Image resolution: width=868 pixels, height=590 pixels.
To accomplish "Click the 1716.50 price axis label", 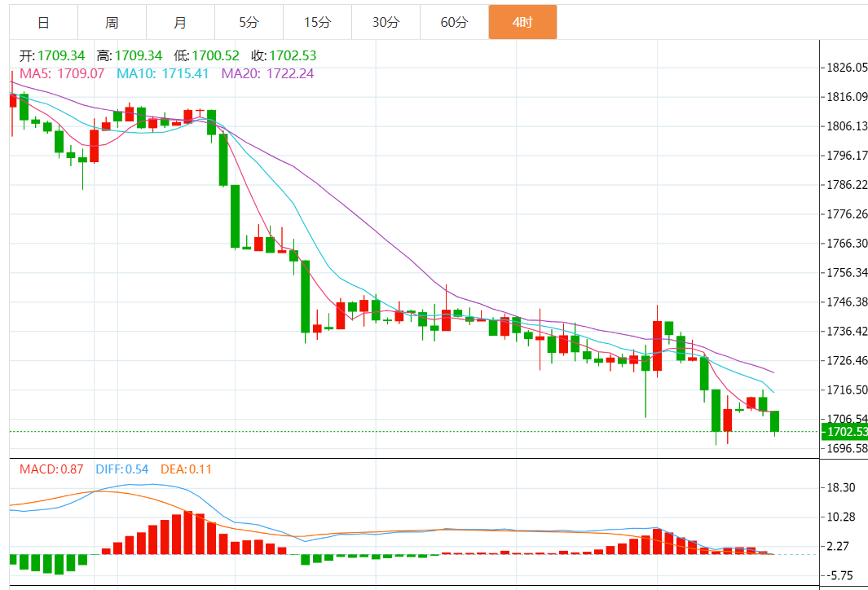I will tap(847, 390).
